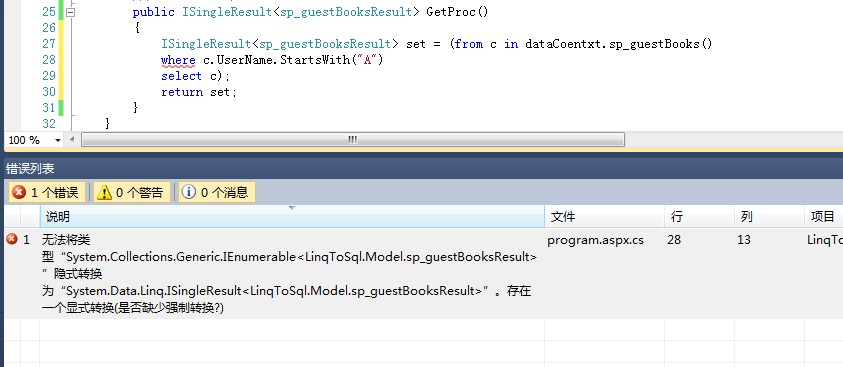The width and height of the screenshot is (843, 367).
Task: Sort by the '项目' column header
Action: pos(824,217)
